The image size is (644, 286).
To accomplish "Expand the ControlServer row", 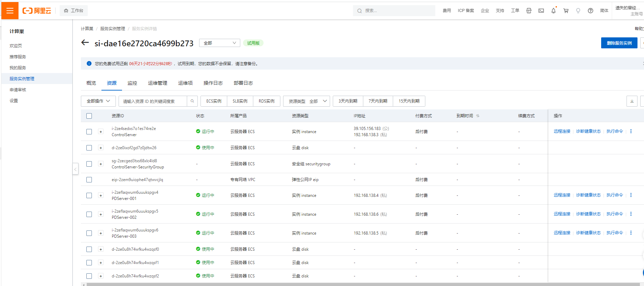I will [x=101, y=132].
